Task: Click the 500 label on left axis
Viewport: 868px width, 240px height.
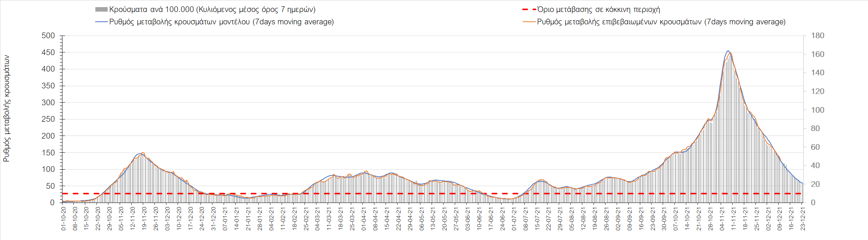Action: tap(48, 36)
